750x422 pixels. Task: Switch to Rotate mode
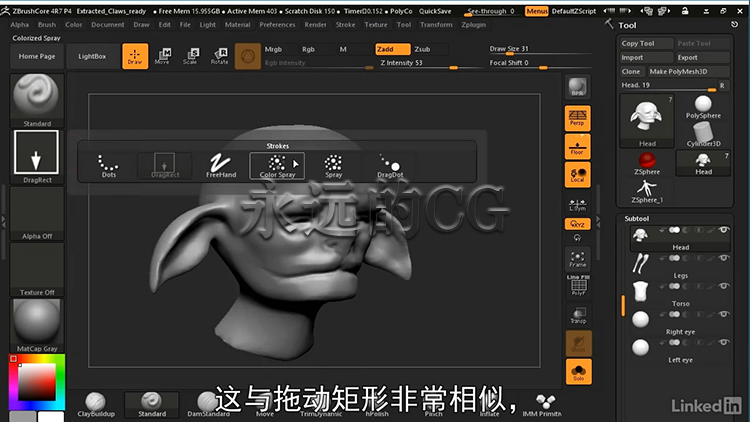click(x=220, y=56)
